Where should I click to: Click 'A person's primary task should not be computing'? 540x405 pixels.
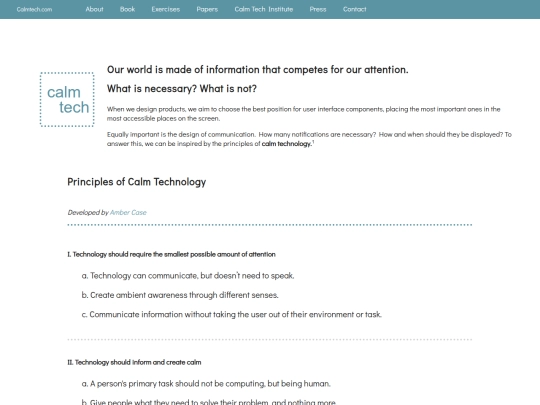(x=206, y=384)
